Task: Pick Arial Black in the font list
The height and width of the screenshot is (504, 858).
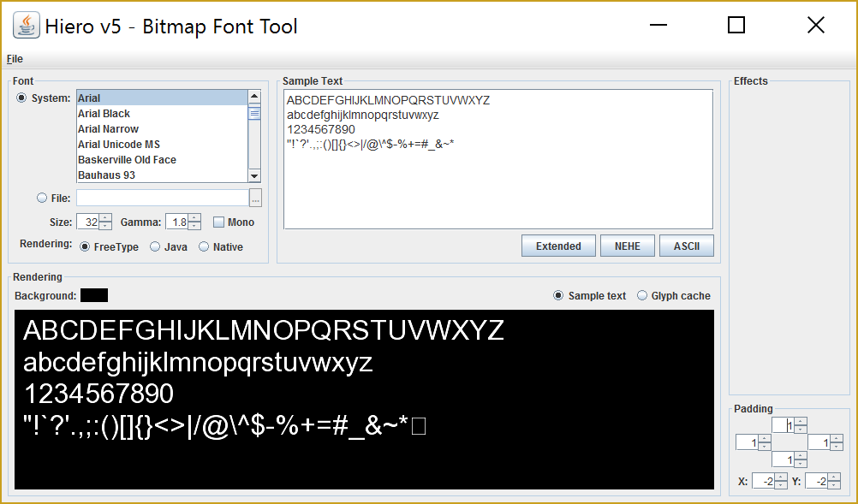Action: [162, 114]
